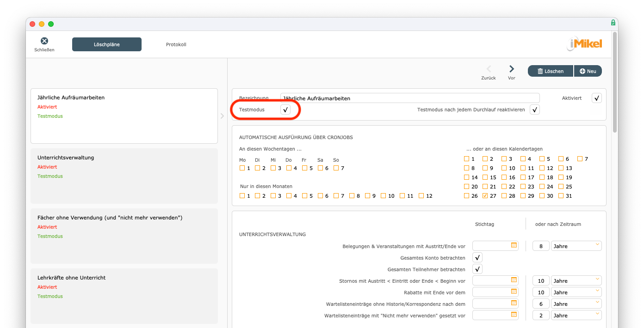Click the Vor forward arrow
The width and height of the screenshot is (644, 328).
[511, 70]
